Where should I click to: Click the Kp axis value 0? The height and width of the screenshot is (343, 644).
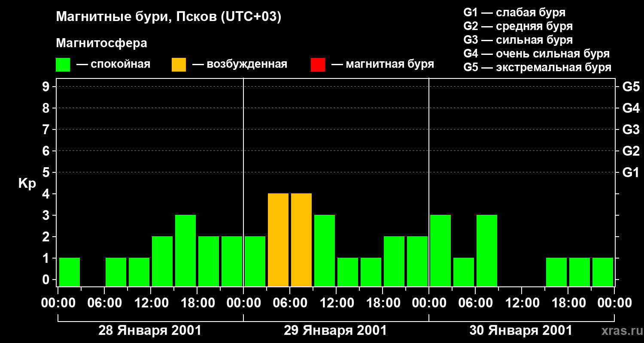click(x=47, y=280)
